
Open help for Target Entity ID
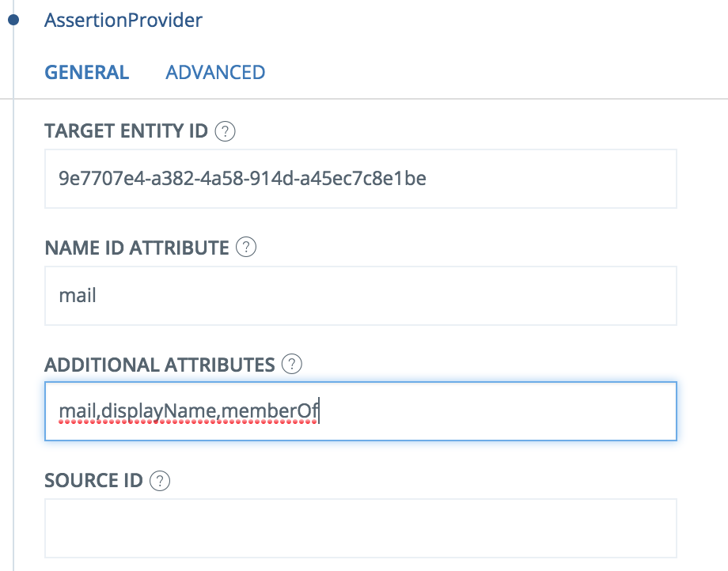click(x=226, y=131)
